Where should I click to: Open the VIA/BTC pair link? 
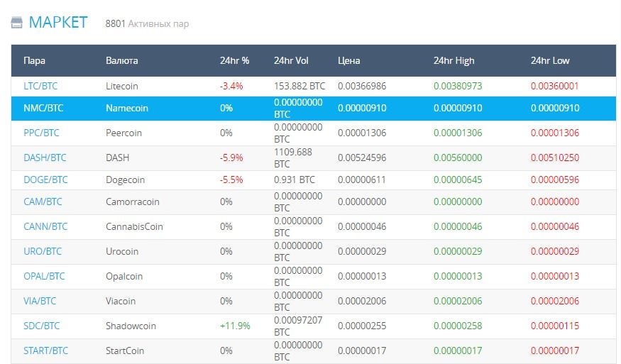click(40, 301)
